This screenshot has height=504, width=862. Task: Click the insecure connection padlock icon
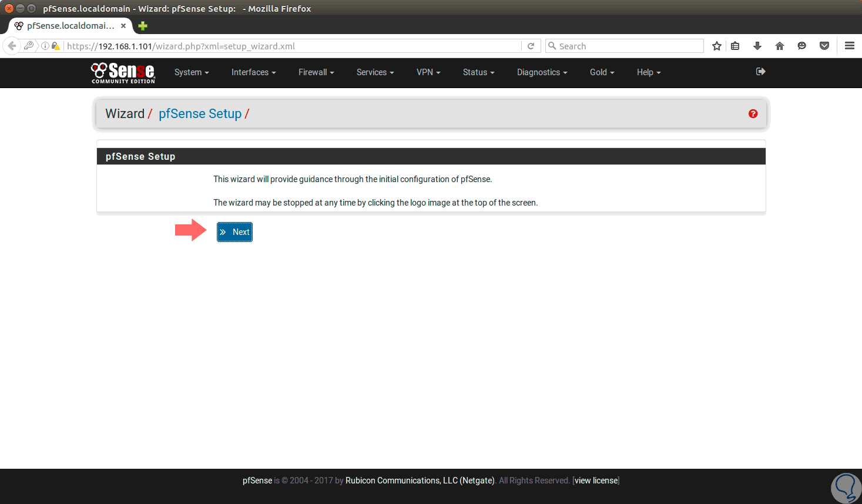55,46
